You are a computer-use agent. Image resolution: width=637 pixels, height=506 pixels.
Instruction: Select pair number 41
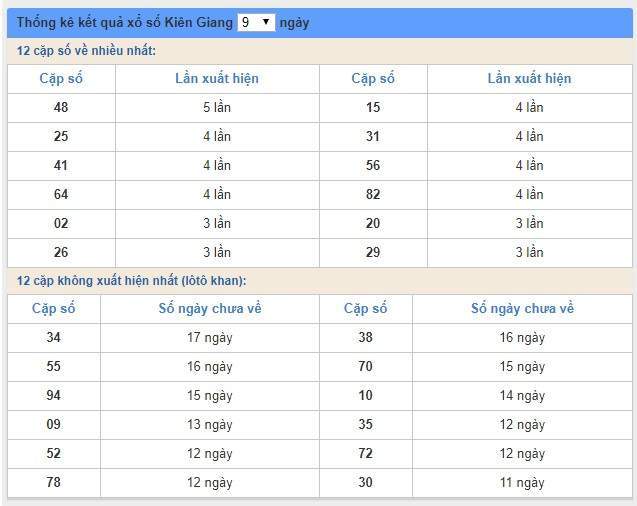[61, 166]
